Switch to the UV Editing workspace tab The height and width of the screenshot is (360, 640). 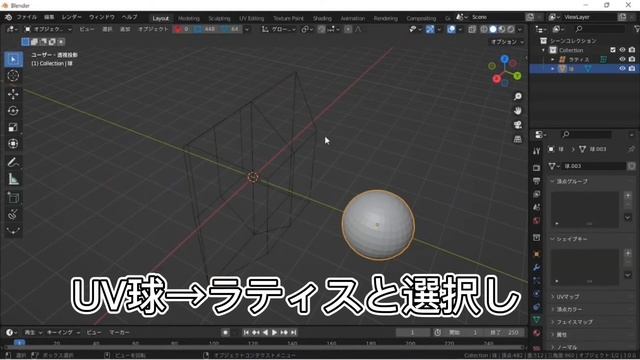click(251, 18)
